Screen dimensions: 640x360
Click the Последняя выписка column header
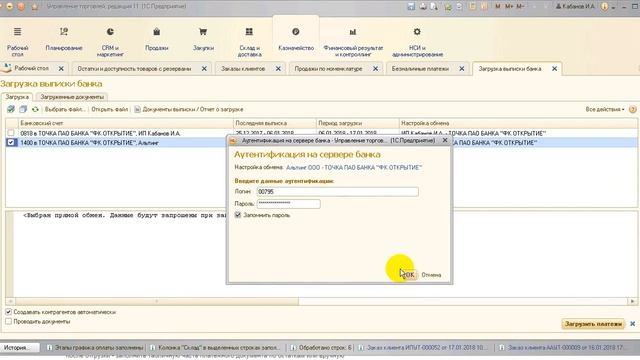275,123
